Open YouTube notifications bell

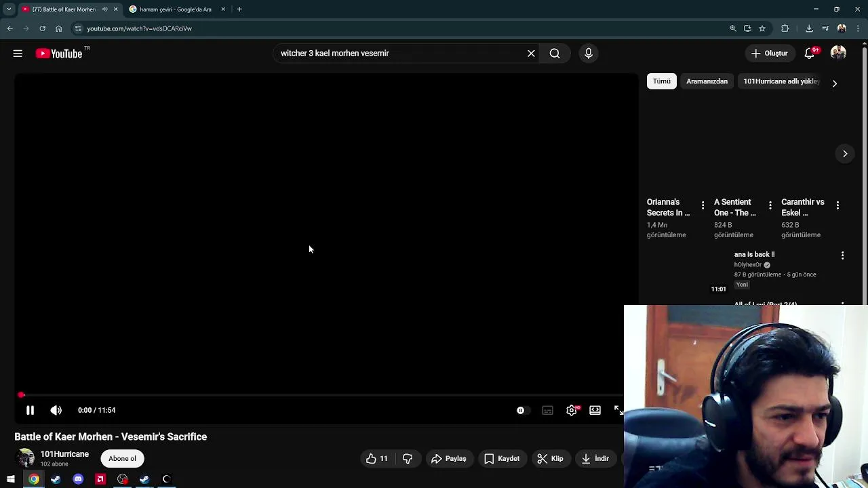pos(810,54)
